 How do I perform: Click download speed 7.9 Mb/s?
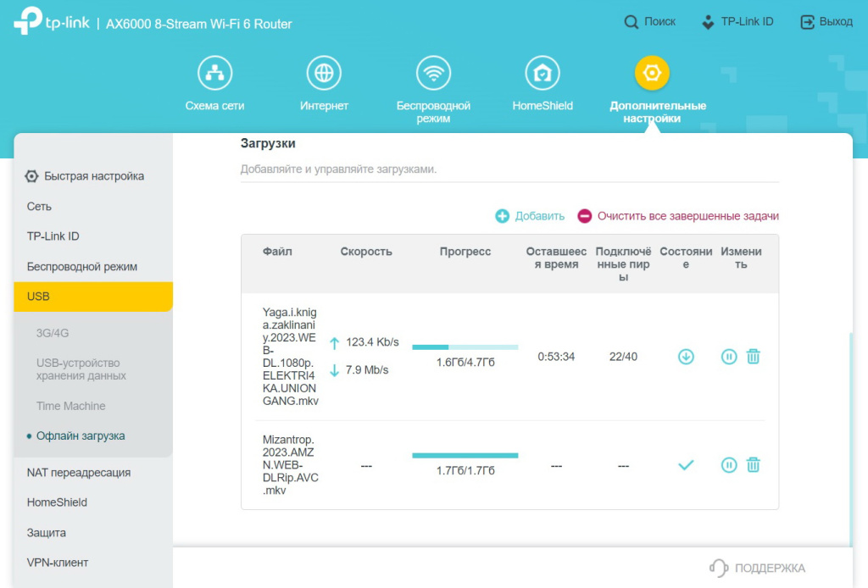click(367, 369)
